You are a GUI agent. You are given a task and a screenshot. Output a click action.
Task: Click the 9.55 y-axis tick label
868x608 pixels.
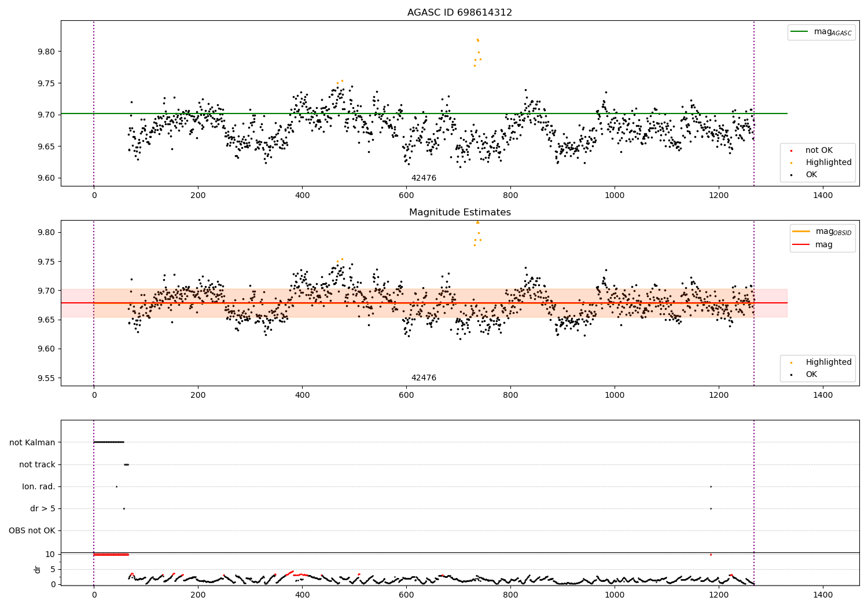pos(46,378)
